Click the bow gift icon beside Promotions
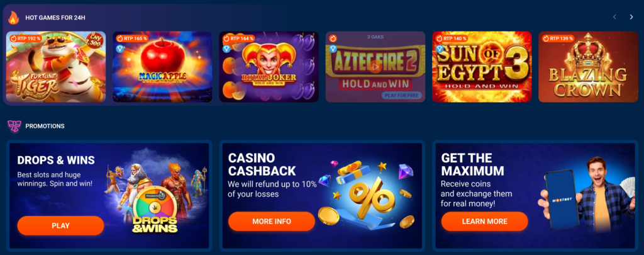 (14, 126)
